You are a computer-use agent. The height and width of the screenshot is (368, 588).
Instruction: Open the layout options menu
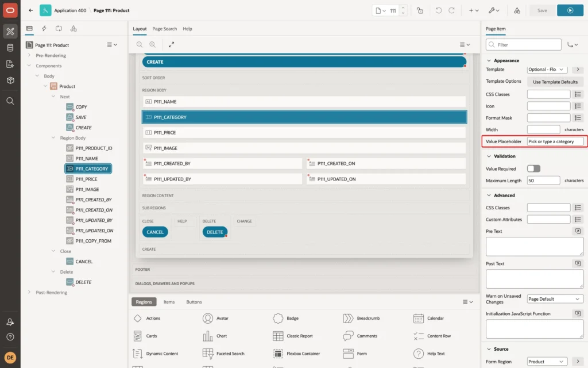pyautogui.click(x=465, y=44)
